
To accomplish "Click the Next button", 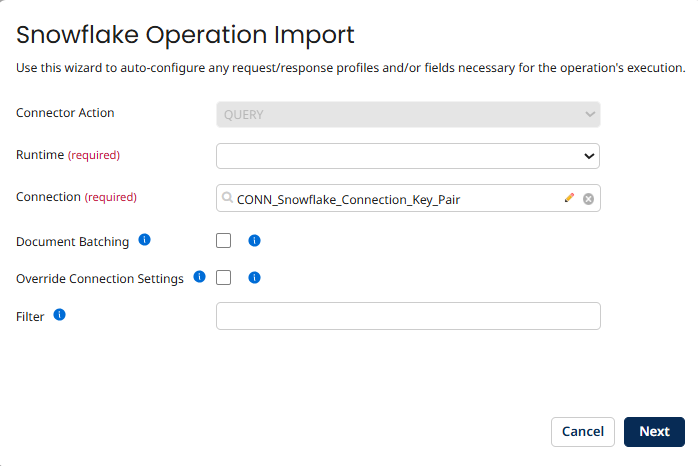I will pyautogui.click(x=654, y=432).
